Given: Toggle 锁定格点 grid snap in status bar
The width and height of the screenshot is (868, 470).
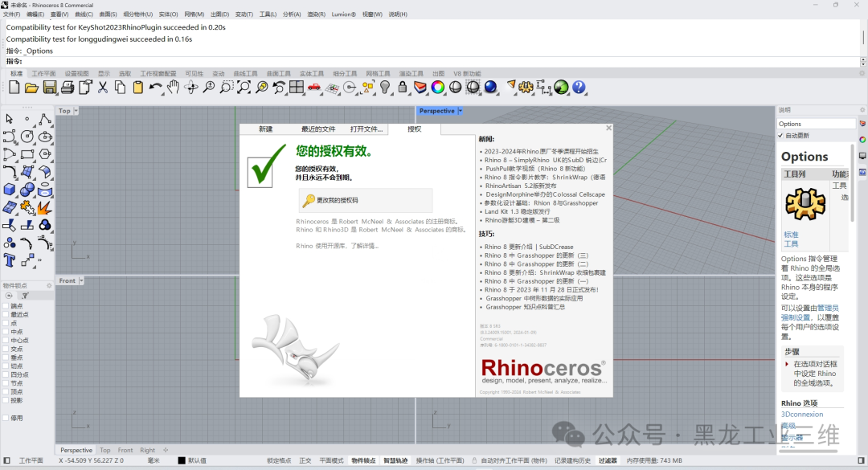Looking at the screenshot, I should coord(279,460).
